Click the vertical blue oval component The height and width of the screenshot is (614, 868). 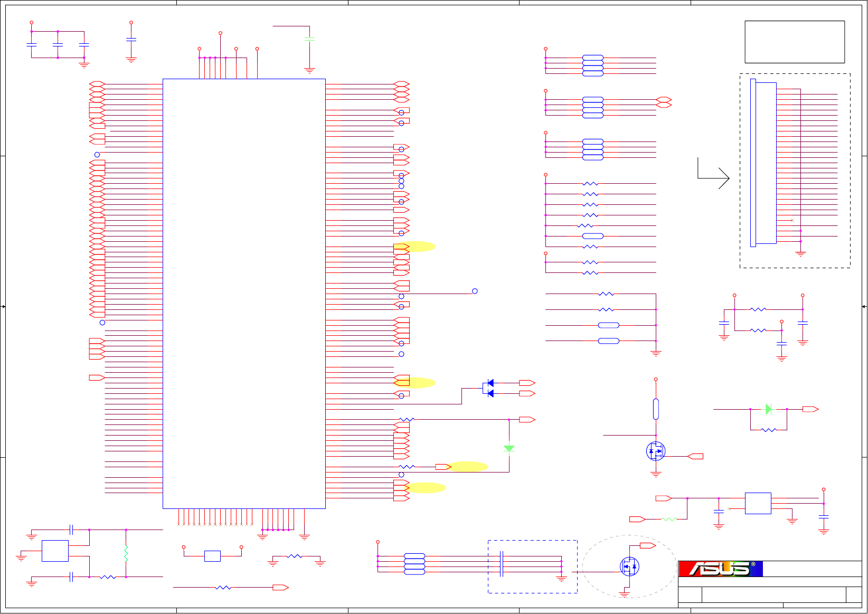[x=656, y=409]
